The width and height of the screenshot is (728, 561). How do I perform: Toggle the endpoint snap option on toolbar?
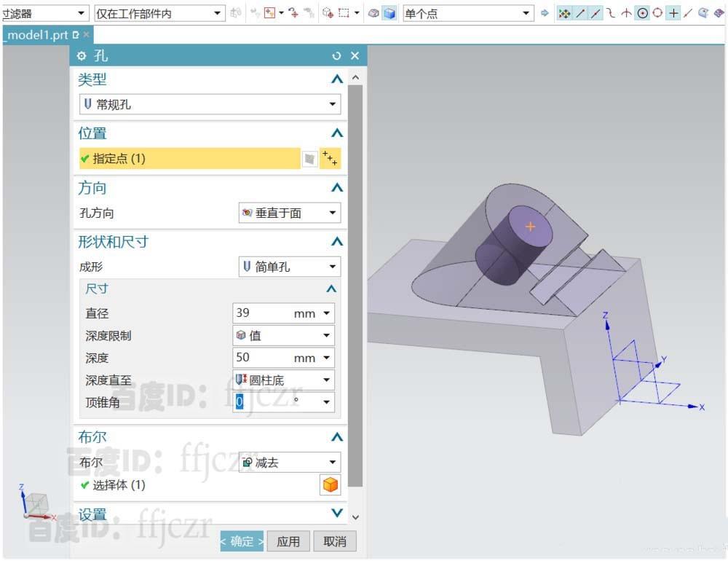(x=579, y=12)
